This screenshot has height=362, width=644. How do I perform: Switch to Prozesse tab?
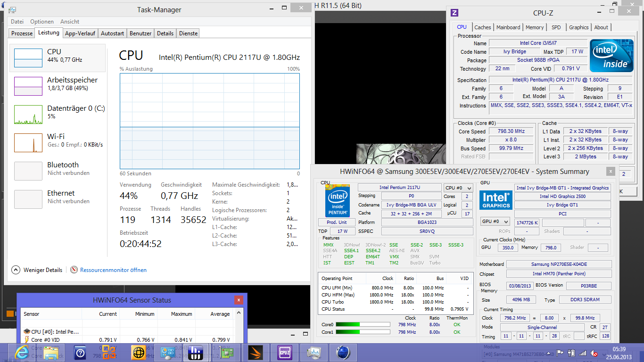pyautogui.click(x=22, y=33)
